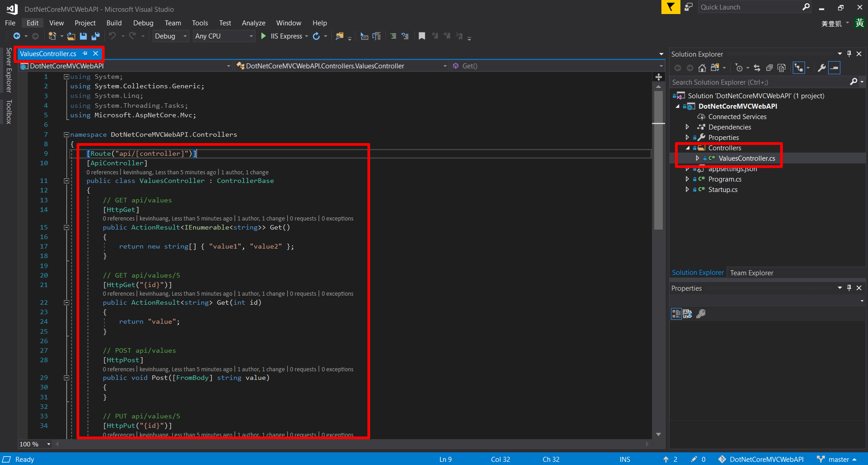The width and height of the screenshot is (868, 465).
Task: Click the Sync with Active Document arrows icon
Action: point(757,68)
